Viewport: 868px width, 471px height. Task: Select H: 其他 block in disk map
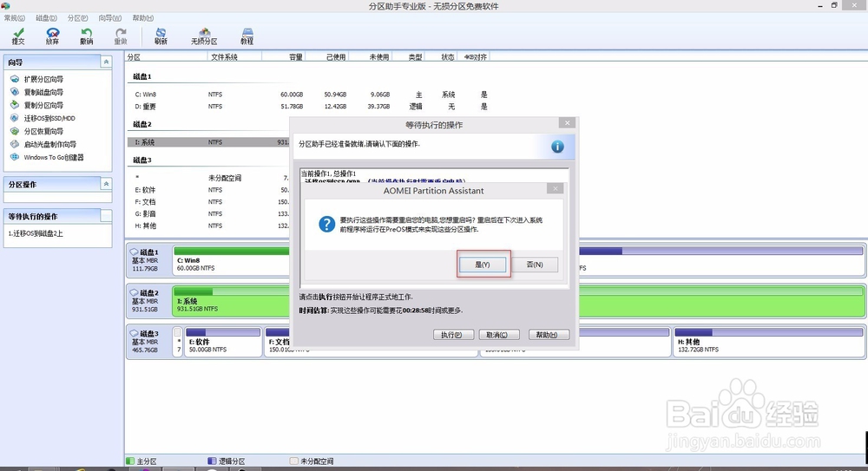769,343
